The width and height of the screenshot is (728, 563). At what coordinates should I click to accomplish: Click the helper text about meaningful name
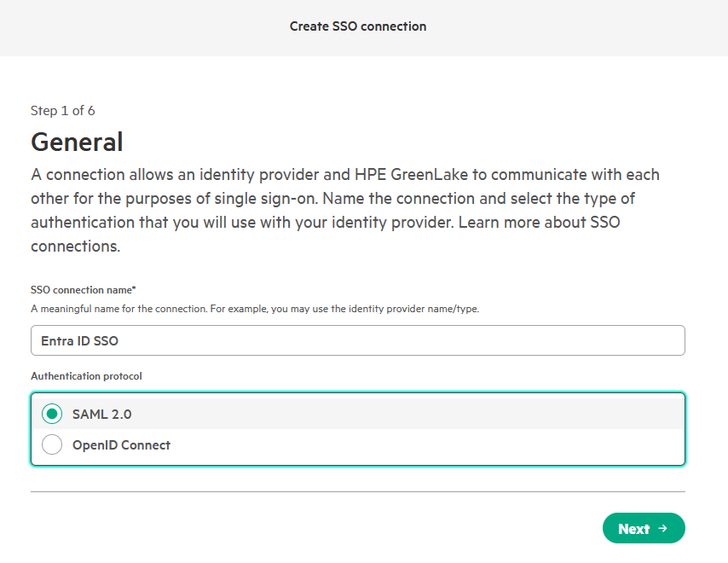254,309
